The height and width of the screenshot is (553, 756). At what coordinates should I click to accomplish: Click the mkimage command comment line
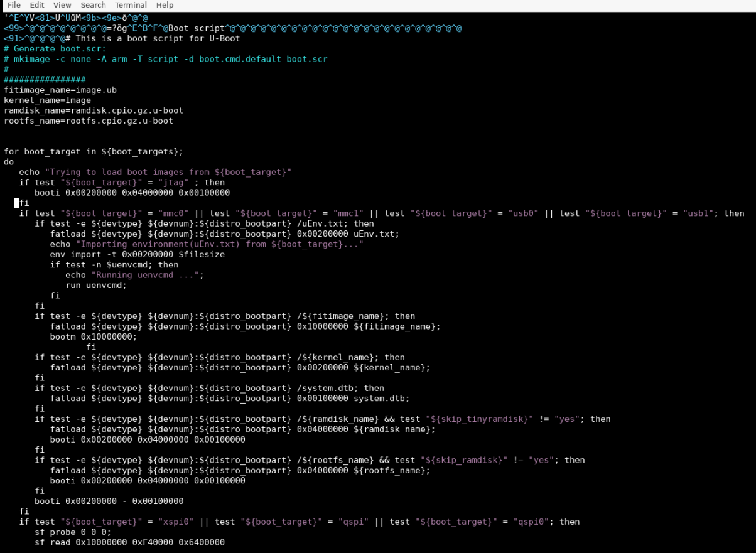click(x=165, y=59)
